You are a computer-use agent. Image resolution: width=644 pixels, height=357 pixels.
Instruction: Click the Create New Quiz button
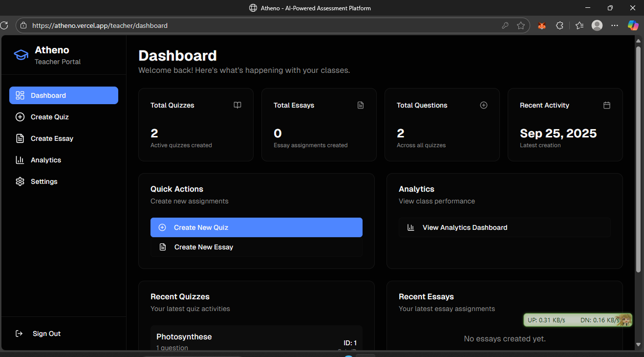[x=257, y=227]
